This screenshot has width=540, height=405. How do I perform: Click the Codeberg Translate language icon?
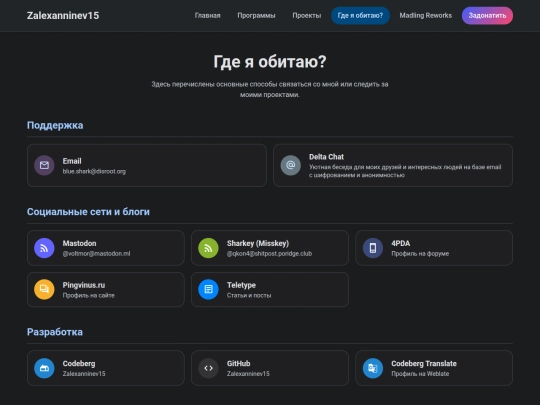[373, 368]
